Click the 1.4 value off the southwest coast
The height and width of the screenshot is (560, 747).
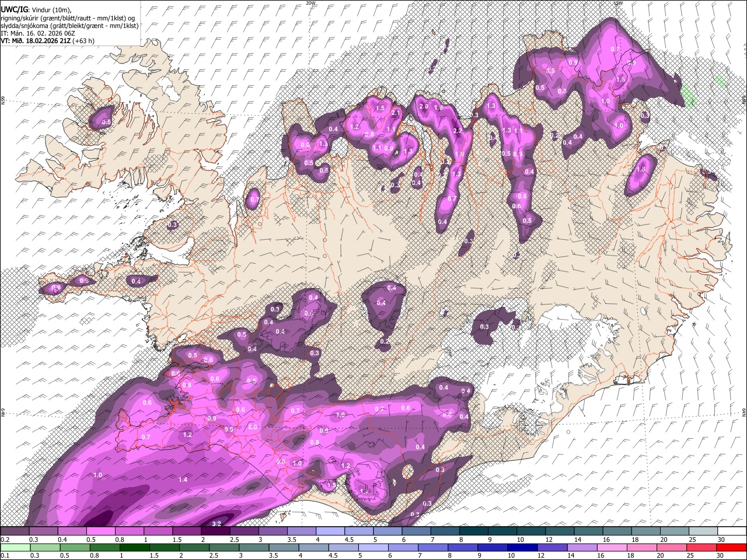(x=183, y=480)
